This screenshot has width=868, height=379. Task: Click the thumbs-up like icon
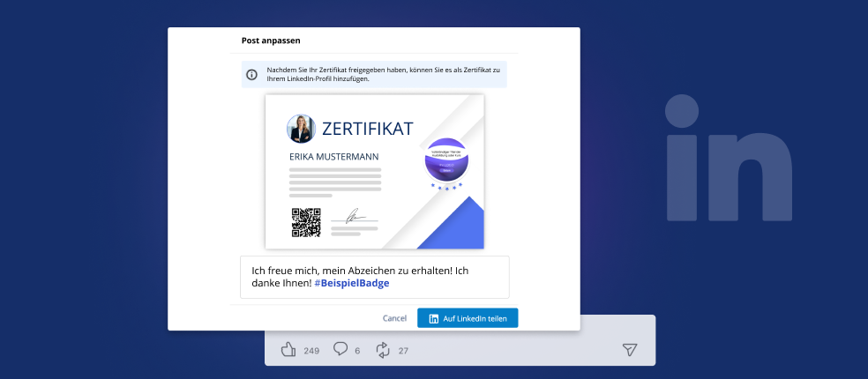tap(288, 349)
